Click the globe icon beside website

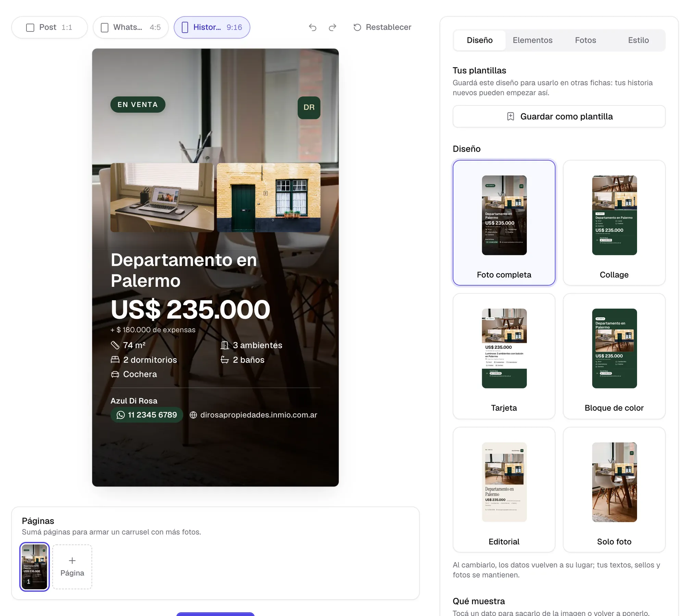[193, 415]
